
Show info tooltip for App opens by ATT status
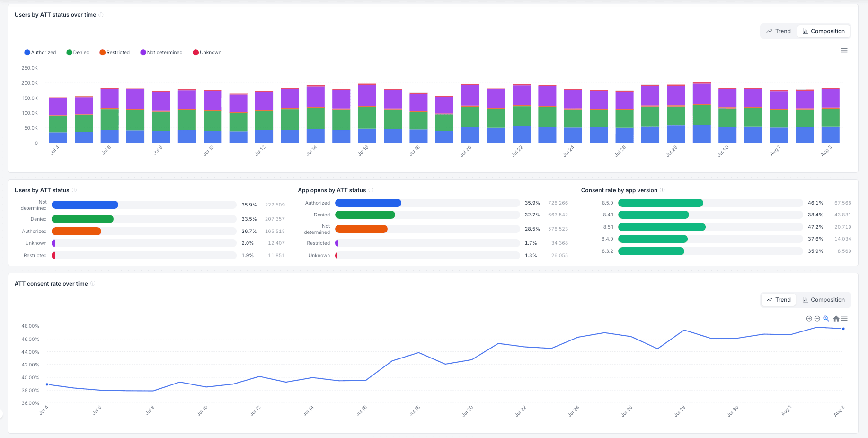[x=371, y=190]
